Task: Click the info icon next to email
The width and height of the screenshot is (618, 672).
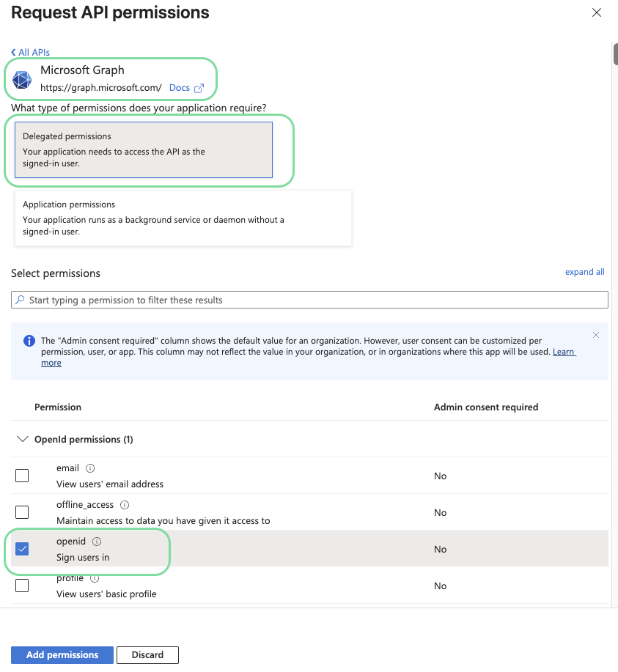Action: click(90, 468)
